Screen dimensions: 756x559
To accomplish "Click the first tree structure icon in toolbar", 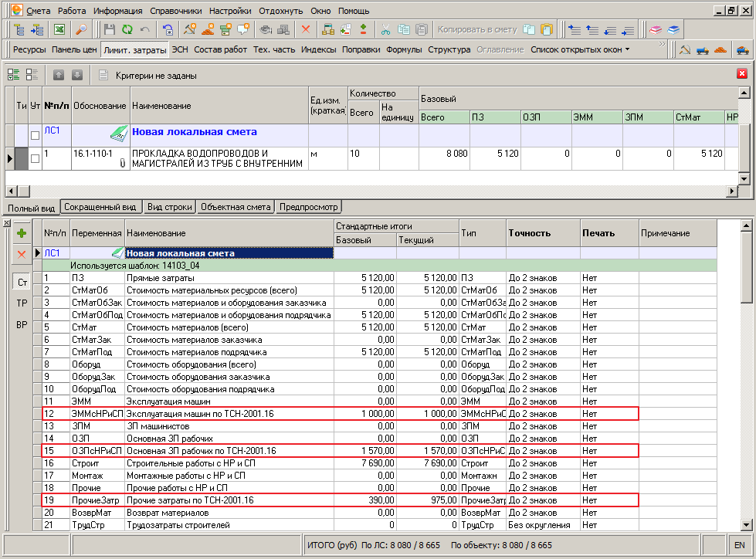I will tap(19, 30).
